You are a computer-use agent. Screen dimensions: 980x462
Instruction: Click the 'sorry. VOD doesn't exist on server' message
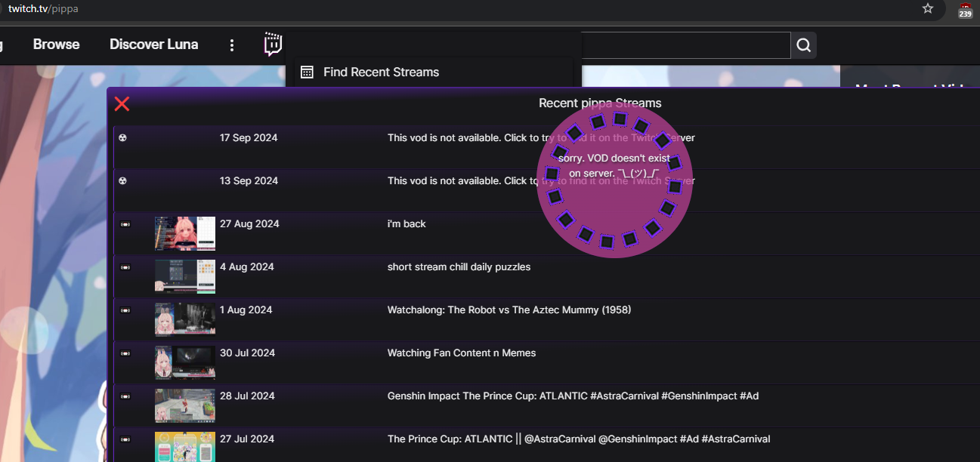tap(614, 166)
